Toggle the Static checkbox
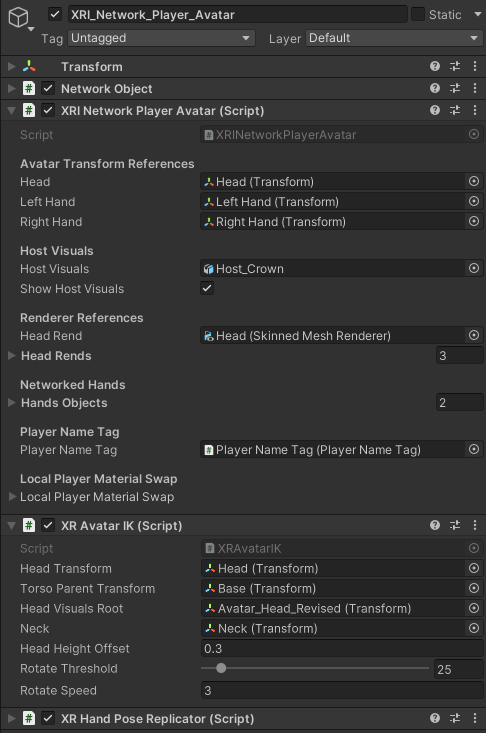This screenshot has width=486, height=733. pyautogui.click(x=418, y=14)
